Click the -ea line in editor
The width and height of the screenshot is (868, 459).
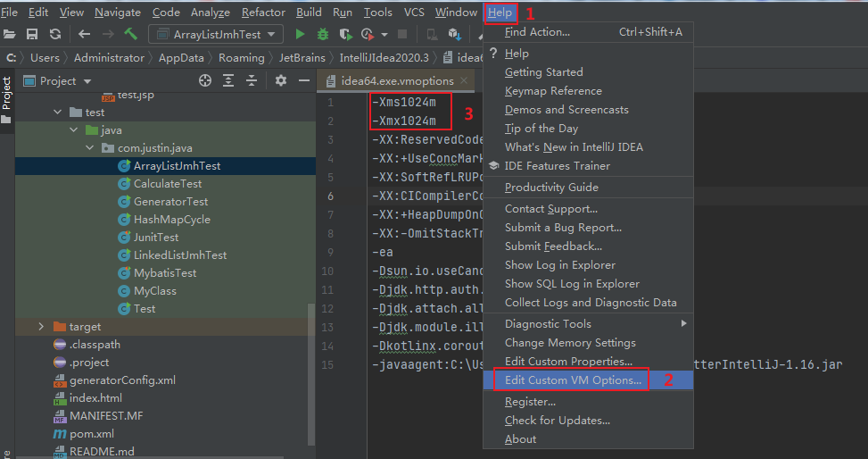tap(383, 252)
